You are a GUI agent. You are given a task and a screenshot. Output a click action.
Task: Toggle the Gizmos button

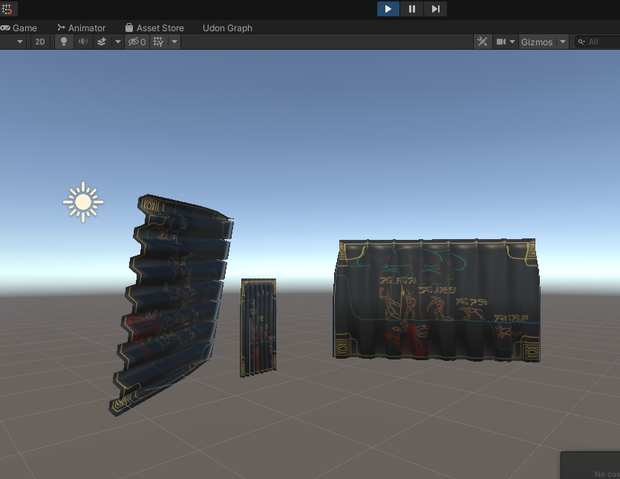click(x=537, y=42)
